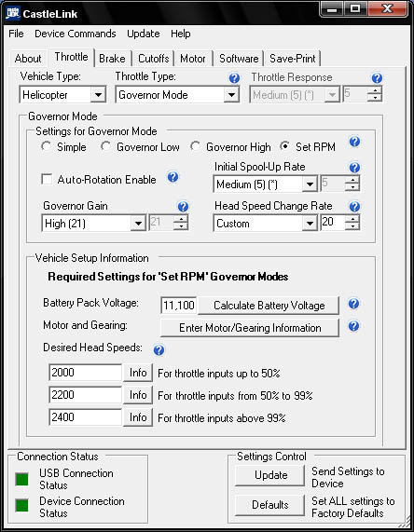This screenshot has height=532, width=414.
Task: Open help icon next to Desired Head Speeds
Action: pyautogui.click(x=159, y=349)
